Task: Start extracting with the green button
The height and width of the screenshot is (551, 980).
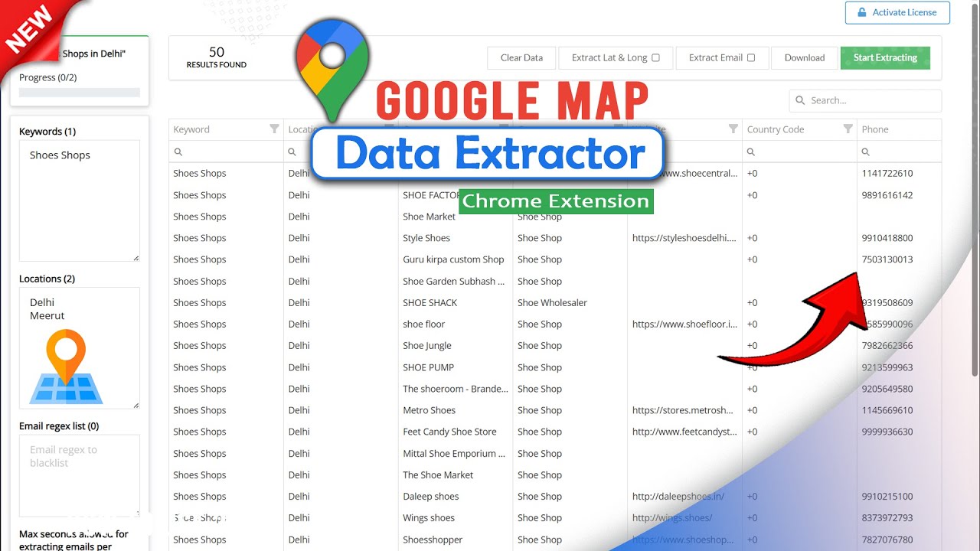Action: pos(885,57)
